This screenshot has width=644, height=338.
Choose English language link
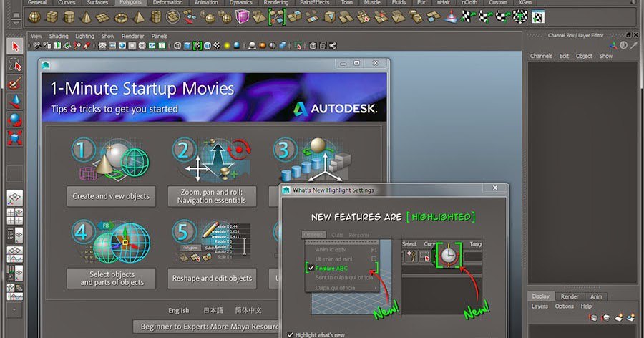[x=179, y=311]
